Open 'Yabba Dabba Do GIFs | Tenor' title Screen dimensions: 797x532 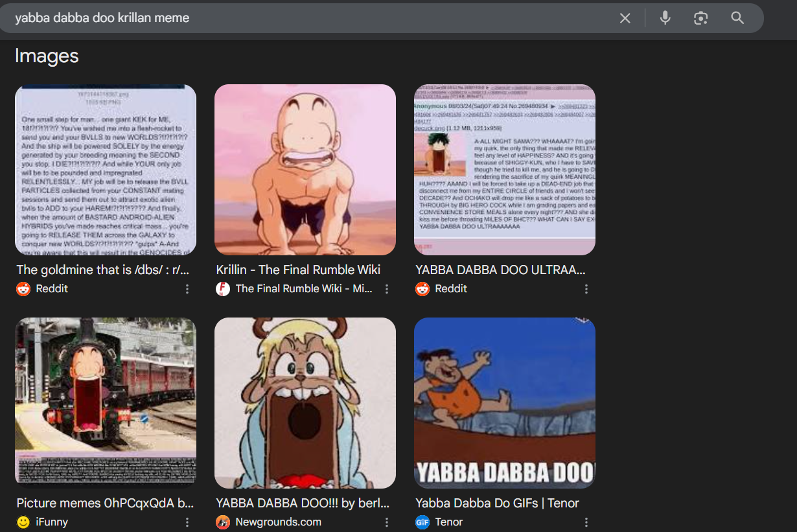[x=497, y=503]
